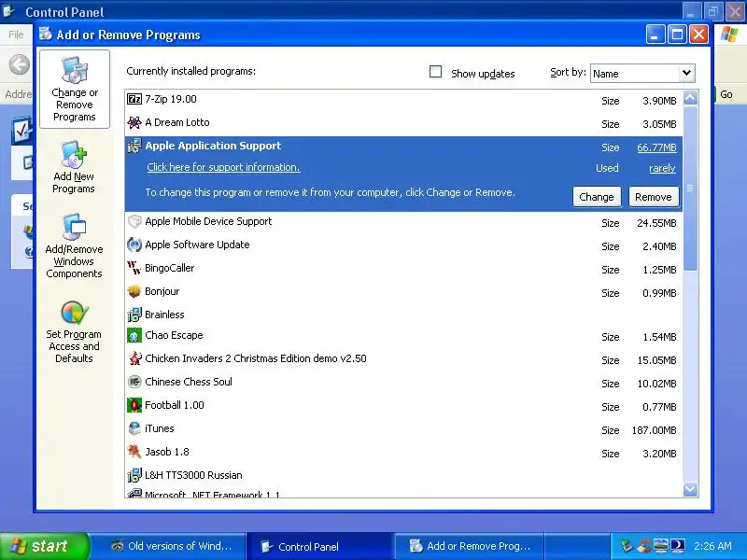Click the A Dream Lotto icon
747x560 pixels.
click(134, 122)
